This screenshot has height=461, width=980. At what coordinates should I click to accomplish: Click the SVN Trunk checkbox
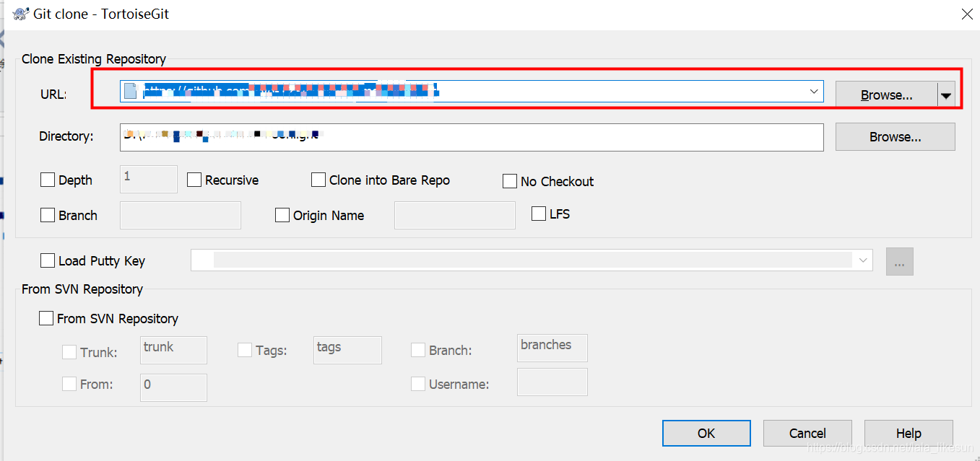pos(69,352)
